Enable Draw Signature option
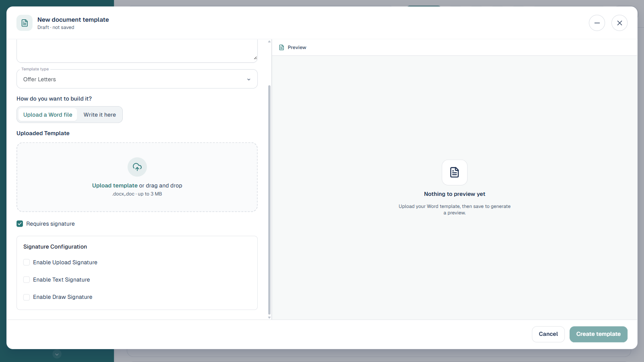 coord(27,297)
